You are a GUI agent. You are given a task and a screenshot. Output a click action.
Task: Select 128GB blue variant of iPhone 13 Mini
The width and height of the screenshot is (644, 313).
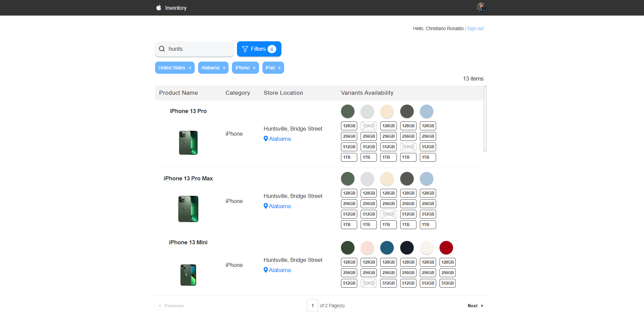(388, 262)
